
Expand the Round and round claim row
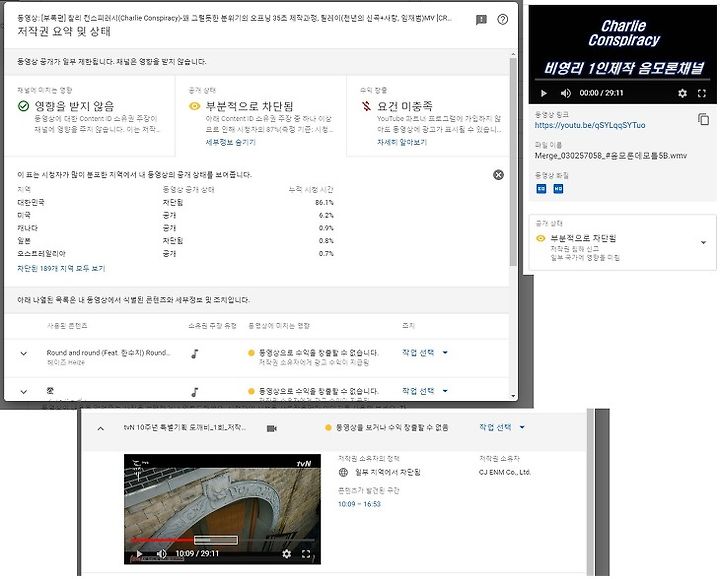[x=23, y=354]
